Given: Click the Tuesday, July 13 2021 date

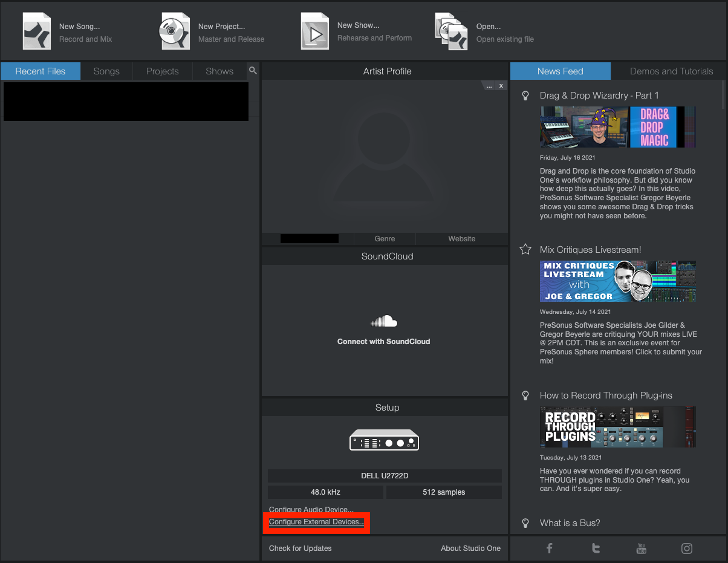Looking at the screenshot, I should (570, 458).
